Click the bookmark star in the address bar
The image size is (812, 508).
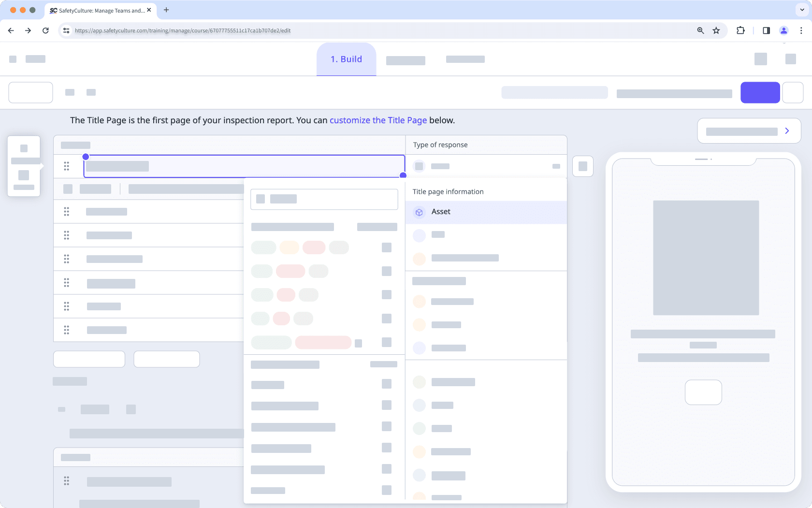pos(716,30)
